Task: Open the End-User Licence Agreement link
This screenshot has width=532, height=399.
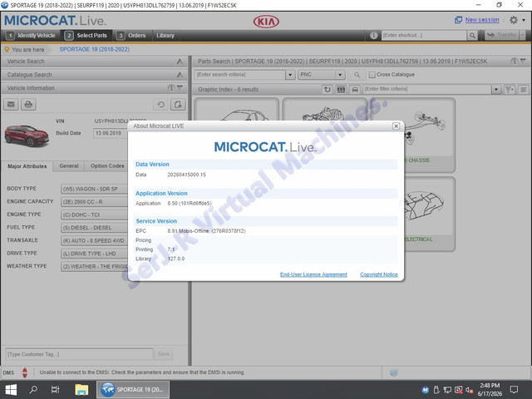Action: click(313, 274)
